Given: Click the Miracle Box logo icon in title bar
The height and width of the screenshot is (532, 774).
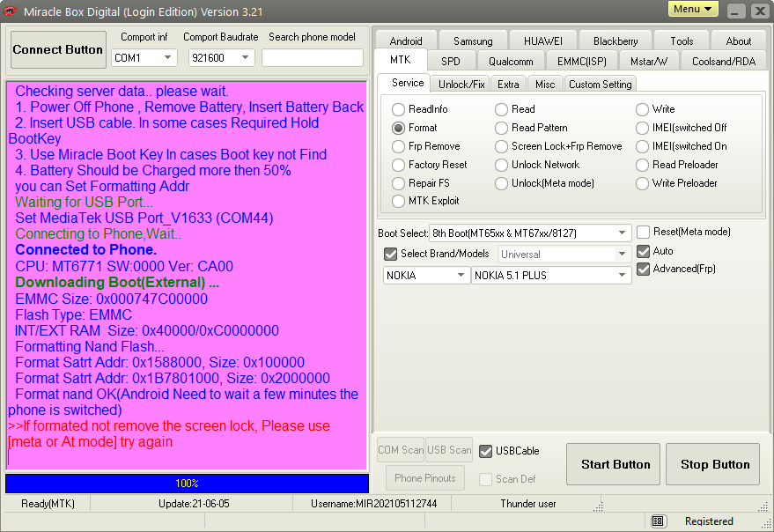Looking at the screenshot, I should (x=10, y=11).
